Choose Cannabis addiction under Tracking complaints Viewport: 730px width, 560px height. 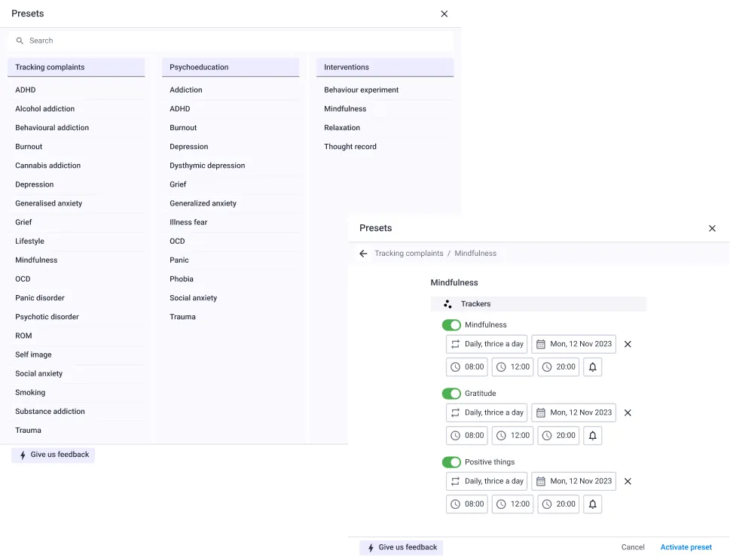(76, 166)
